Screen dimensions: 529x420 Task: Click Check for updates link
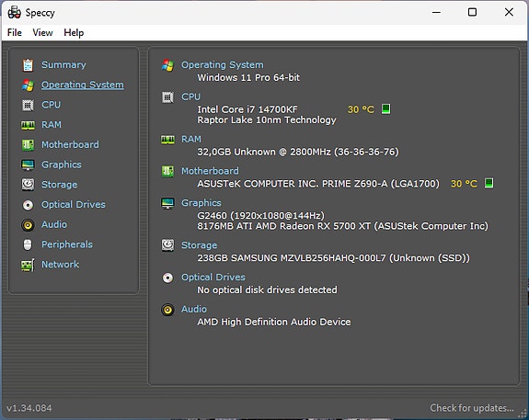pyautogui.click(x=472, y=408)
